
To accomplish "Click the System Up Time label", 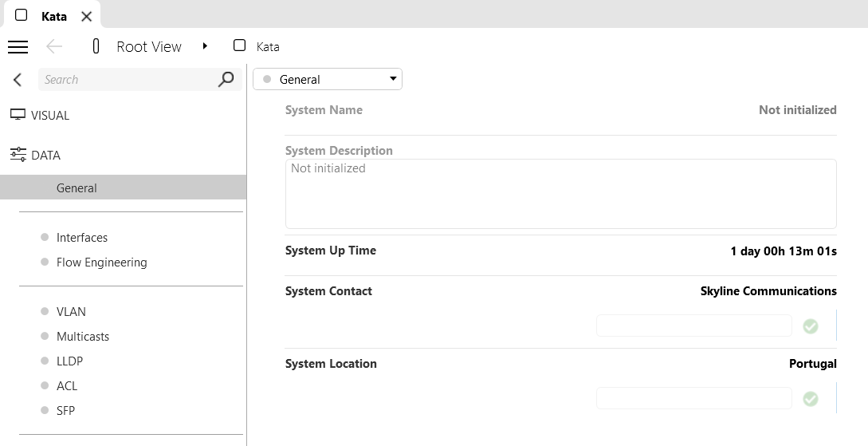I will (331, 251).
